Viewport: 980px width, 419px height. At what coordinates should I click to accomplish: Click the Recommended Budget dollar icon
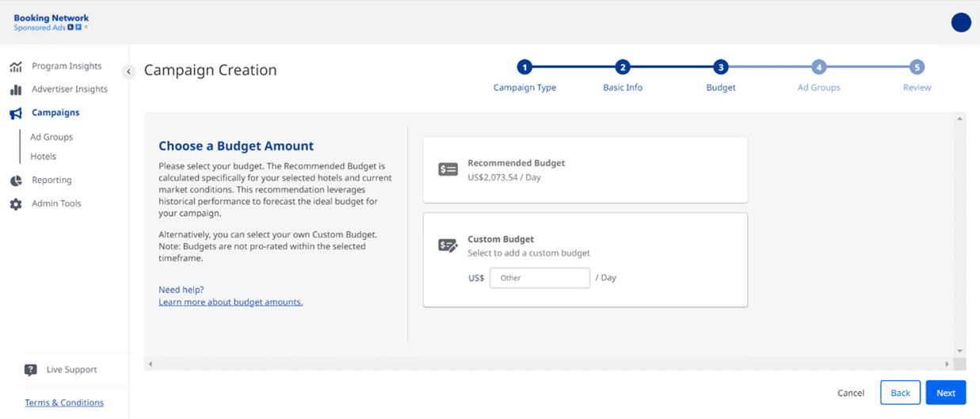(448, 170)
